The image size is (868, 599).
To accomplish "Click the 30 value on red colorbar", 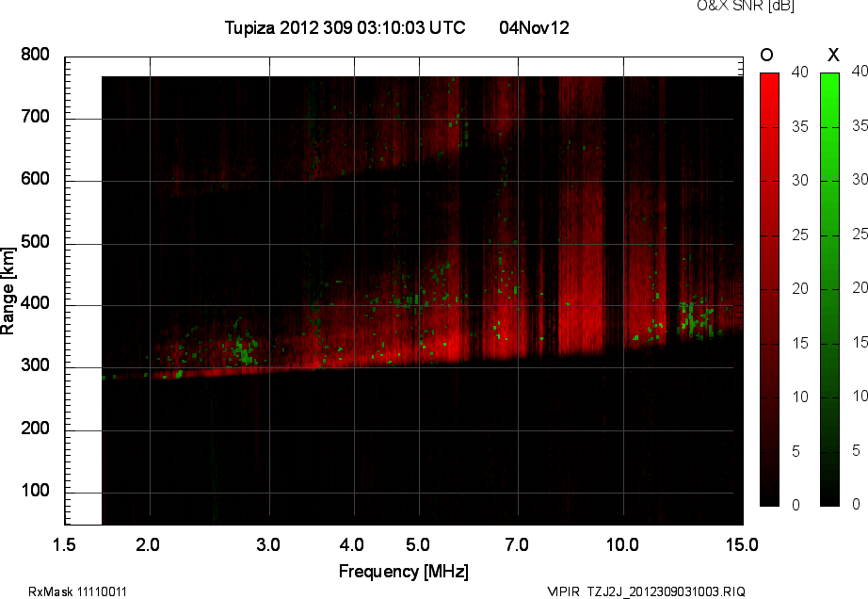I will tap(799, 181).
